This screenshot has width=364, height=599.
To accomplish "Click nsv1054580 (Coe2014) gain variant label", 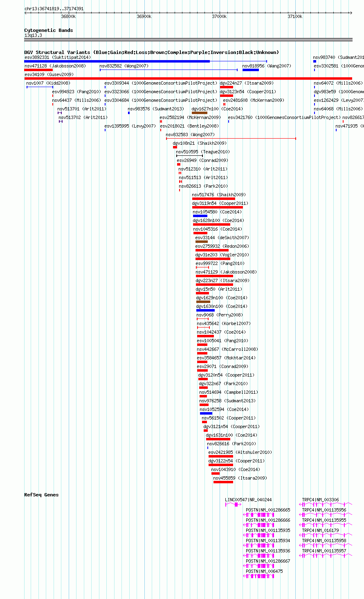I will click(x=217, y=212).
